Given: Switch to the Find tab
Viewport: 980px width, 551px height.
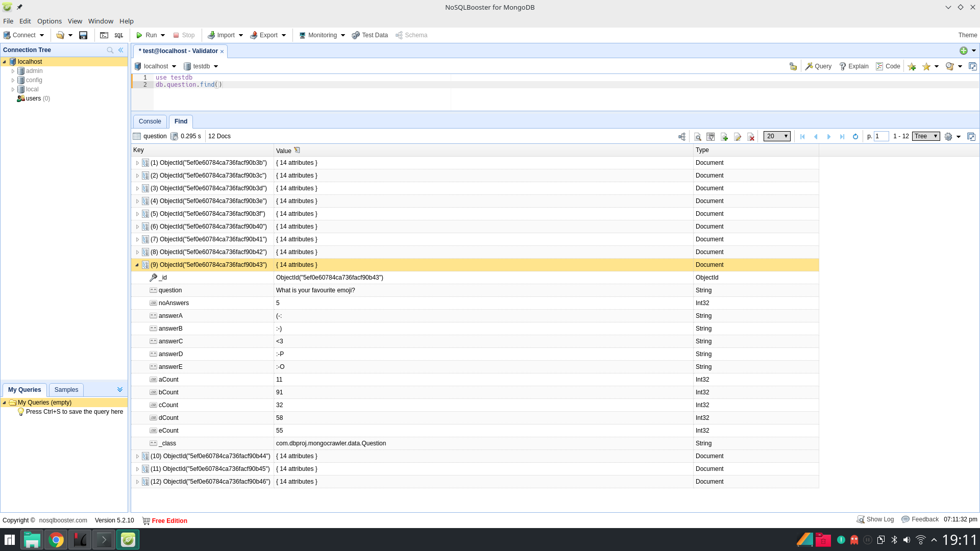Looking at the screenshot, I should tap(180, 121).
